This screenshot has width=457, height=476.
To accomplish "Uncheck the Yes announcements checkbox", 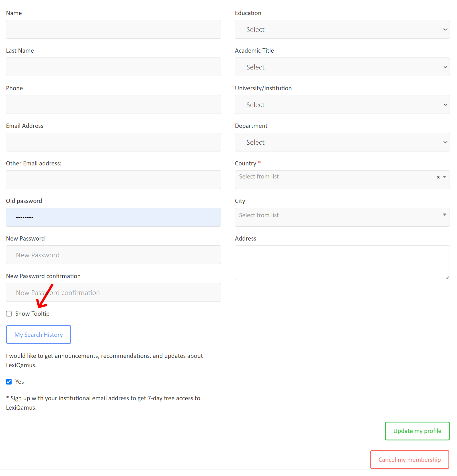I will point(9,382).
